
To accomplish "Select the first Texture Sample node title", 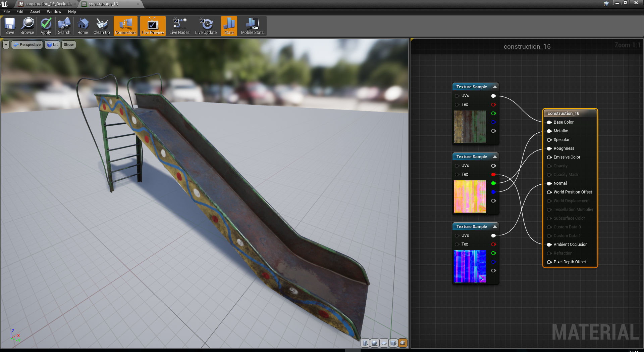I will point(472,87).
